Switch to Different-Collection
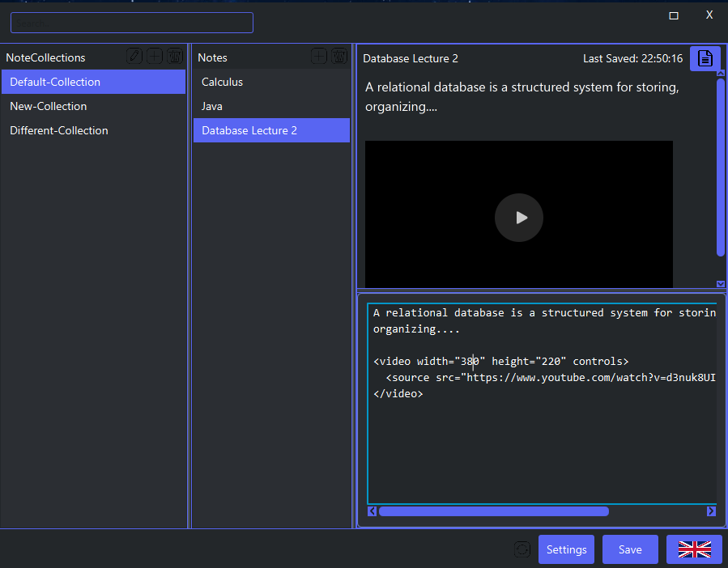 pos(60,130)
